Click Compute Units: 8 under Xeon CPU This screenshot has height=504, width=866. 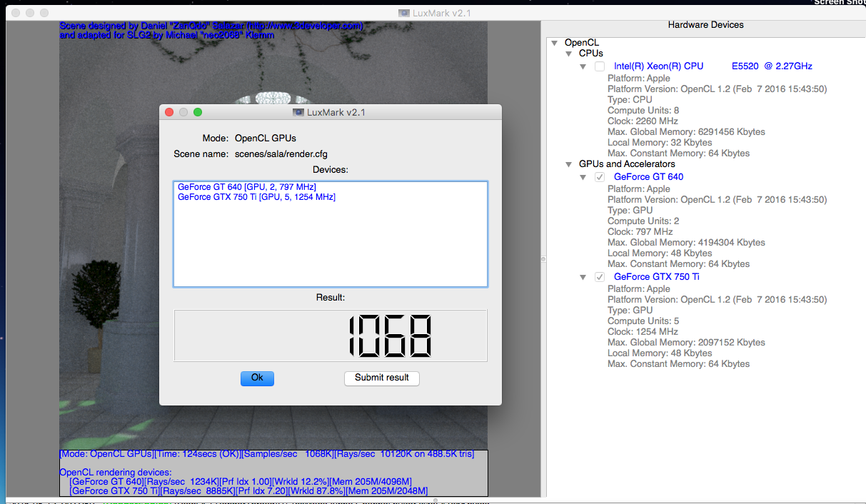click(x=643, y=111)
